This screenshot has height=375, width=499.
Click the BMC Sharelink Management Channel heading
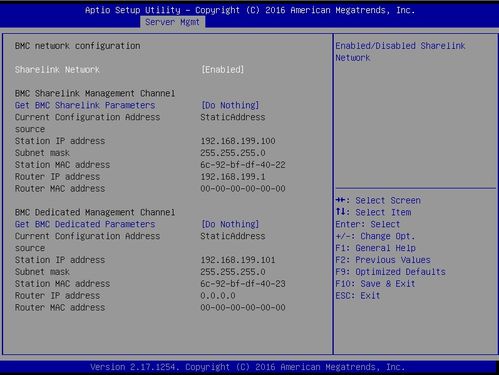click(x=95, y=93)
